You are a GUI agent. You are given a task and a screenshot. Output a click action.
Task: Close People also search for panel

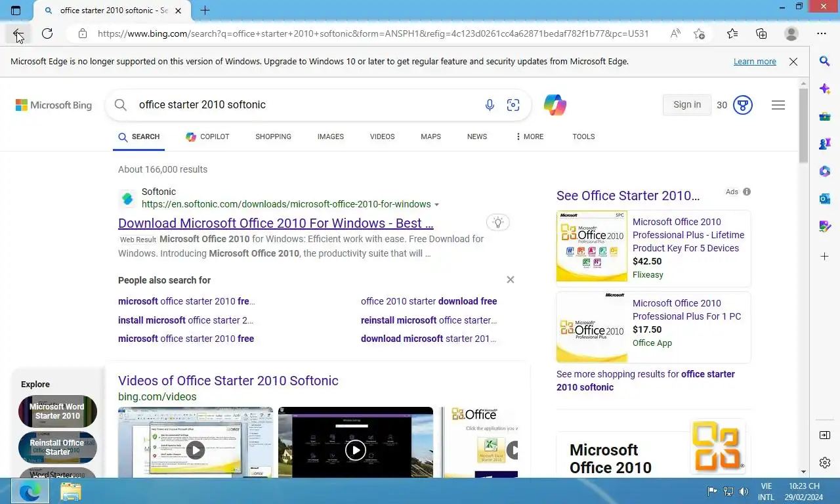point(511,280)
